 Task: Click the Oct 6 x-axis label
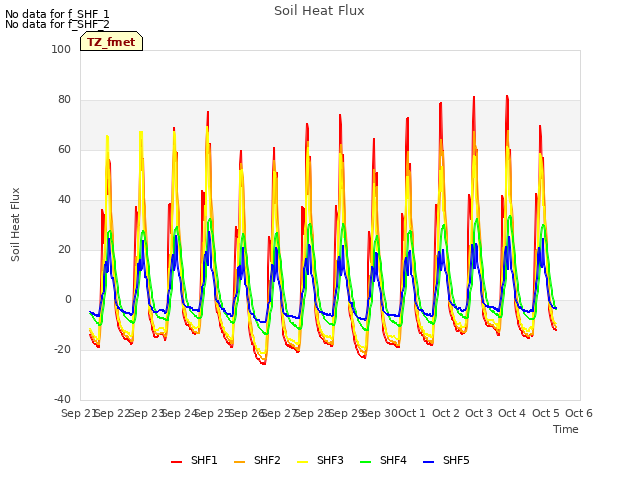click(x=579, y=413)
